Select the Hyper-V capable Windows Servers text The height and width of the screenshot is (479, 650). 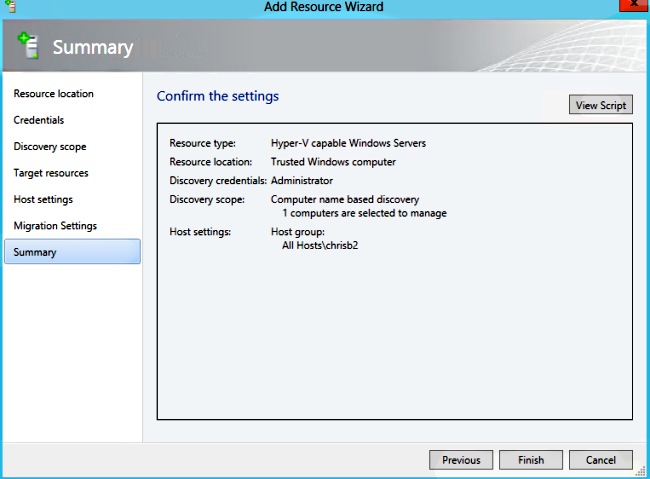[348, 143]
